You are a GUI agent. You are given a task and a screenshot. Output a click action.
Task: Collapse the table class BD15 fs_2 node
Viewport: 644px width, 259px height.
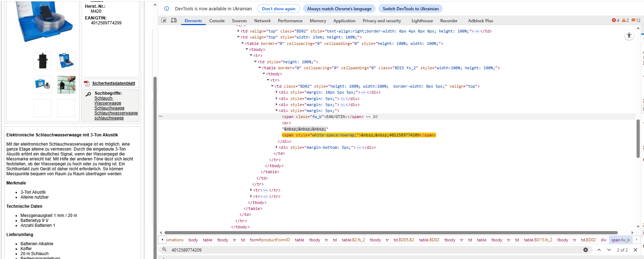coord(260,68)
